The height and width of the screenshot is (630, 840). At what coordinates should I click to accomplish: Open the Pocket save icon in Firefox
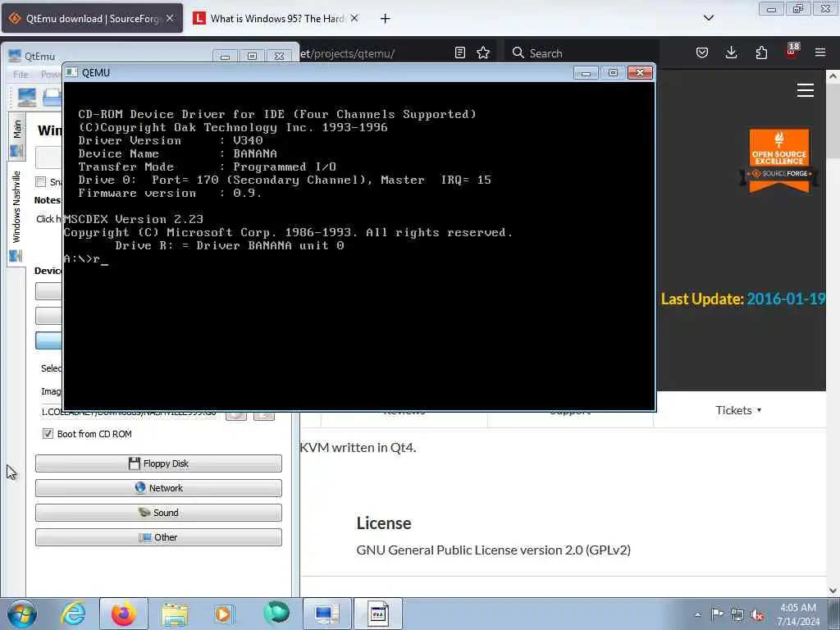click(702, 52)
